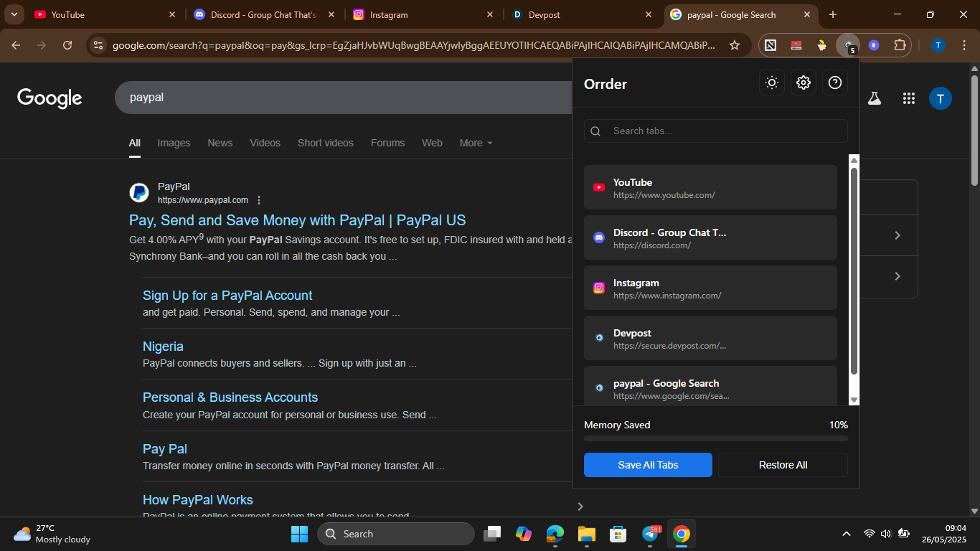Click Save All Tabs button
The height and width of the screenshot is (551, 980).
(648, 465)
